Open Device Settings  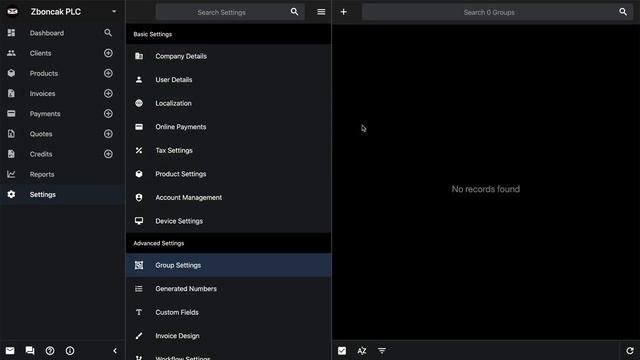[x=229, y=221]
